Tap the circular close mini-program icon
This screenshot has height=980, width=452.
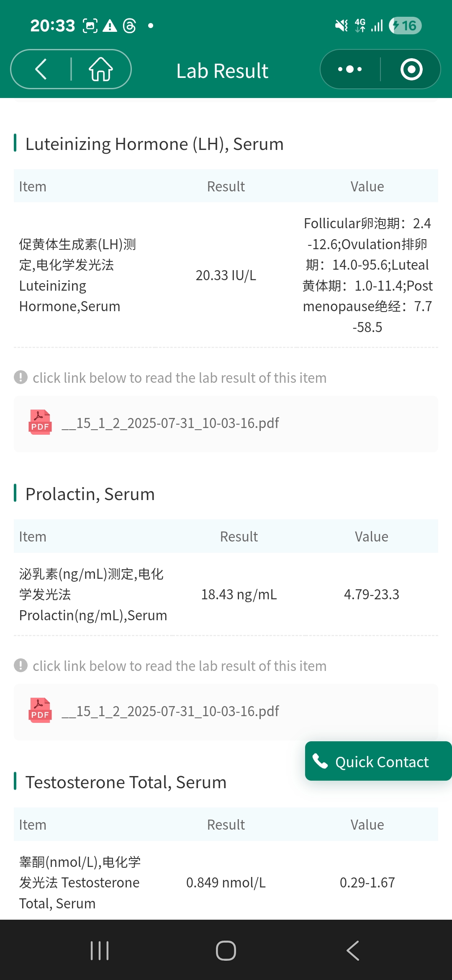point(411,70)
